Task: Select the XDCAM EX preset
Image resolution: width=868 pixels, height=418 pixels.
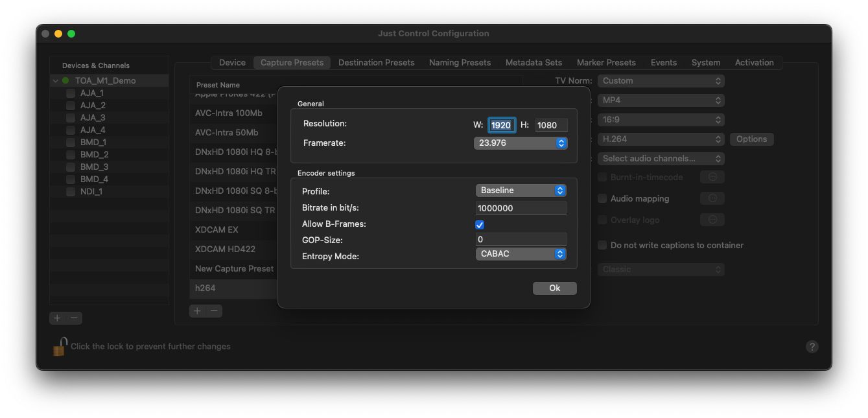Action: tap(234, 229)
